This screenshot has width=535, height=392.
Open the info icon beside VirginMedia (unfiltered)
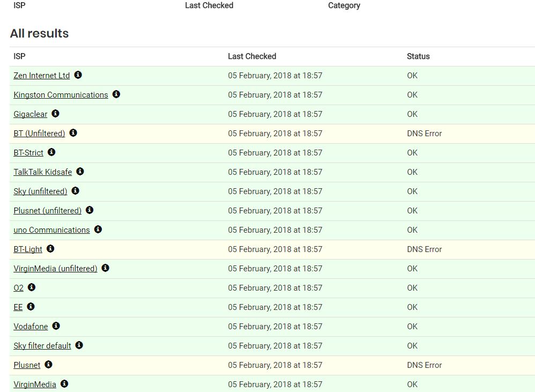coord(105,268)
